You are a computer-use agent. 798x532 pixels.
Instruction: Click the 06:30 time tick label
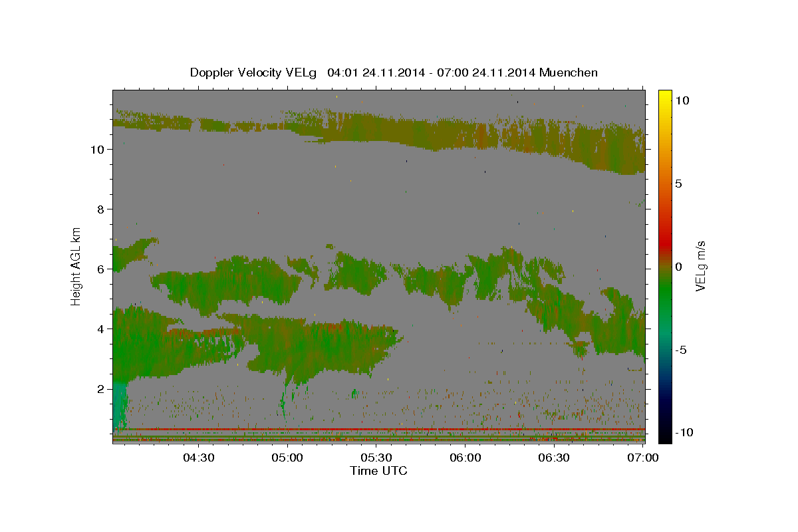pyautogui.click(x=553, y=458)
